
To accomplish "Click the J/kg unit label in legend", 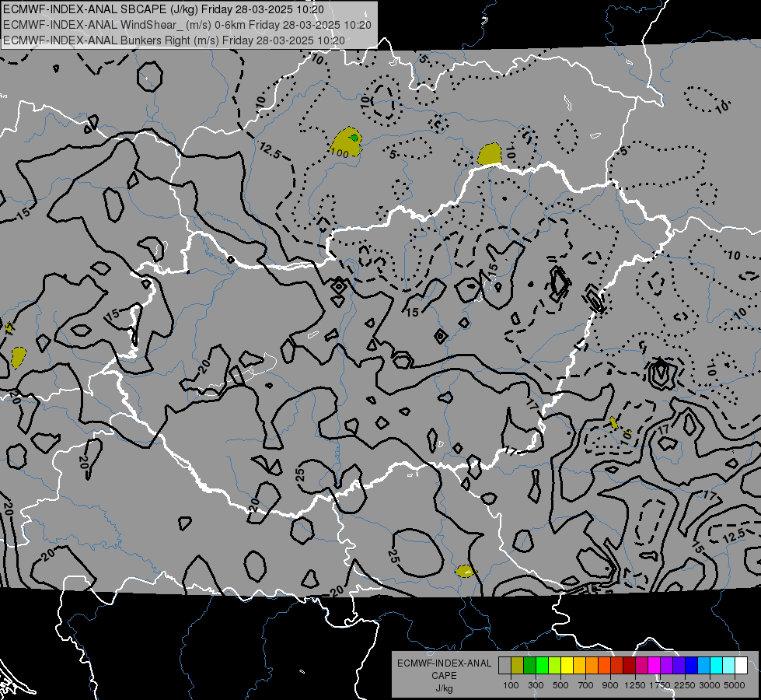I will click(x=444, y=688).
